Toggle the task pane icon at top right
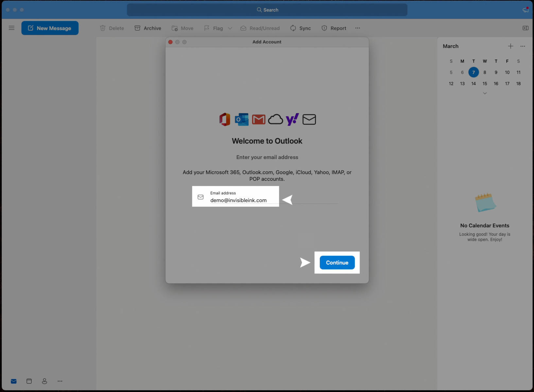 [x=525, y=28]
